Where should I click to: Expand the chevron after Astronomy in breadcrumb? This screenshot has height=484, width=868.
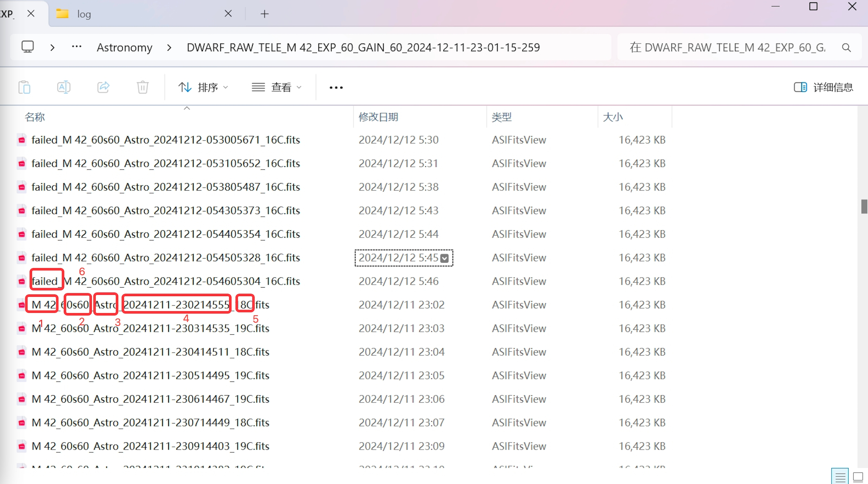(x=169, y=47)
